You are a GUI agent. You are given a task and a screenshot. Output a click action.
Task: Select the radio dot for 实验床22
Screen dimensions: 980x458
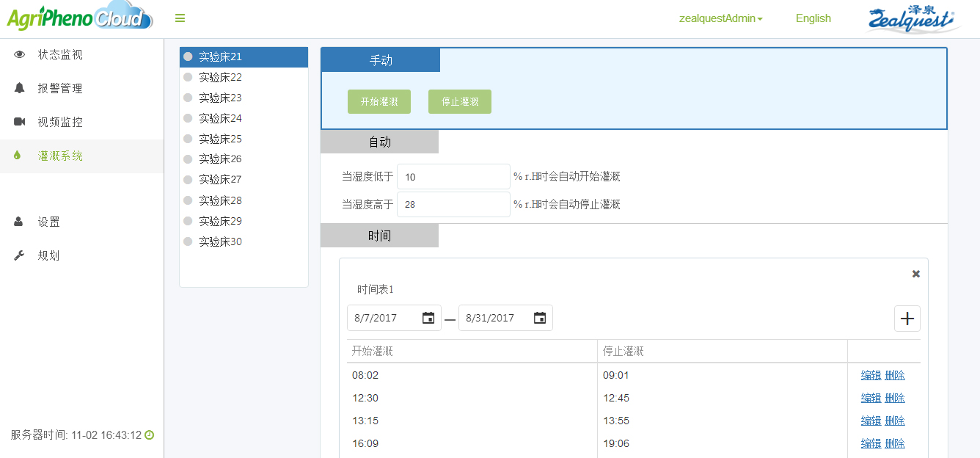188,77
